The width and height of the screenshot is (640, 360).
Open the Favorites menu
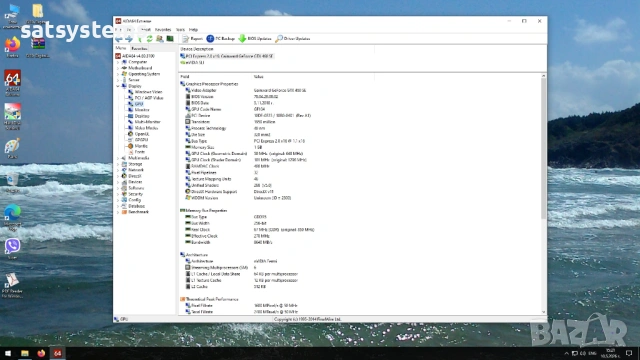coord(163,30)
